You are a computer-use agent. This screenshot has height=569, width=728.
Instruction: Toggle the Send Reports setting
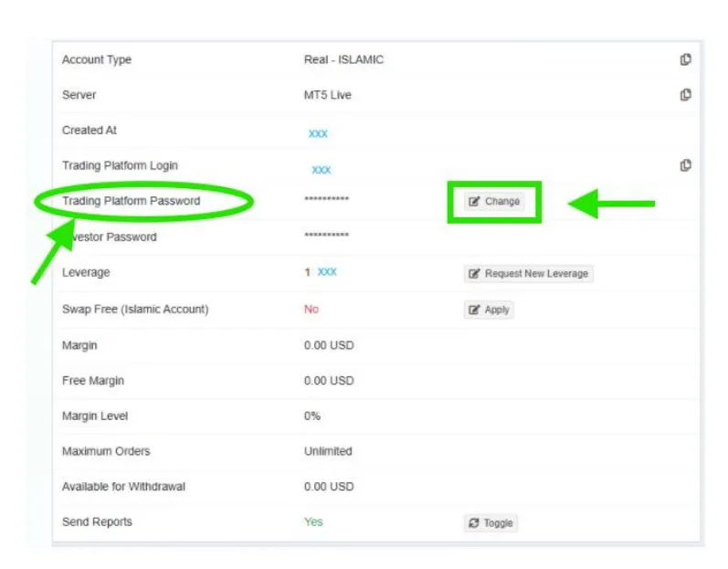point(491,523)
